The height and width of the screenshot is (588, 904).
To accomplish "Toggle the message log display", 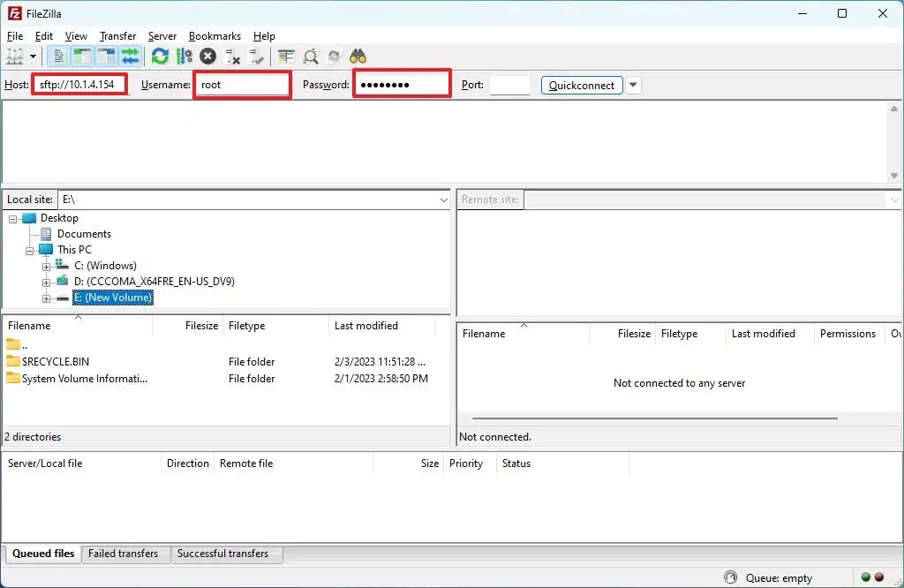I will coord(57,56).
